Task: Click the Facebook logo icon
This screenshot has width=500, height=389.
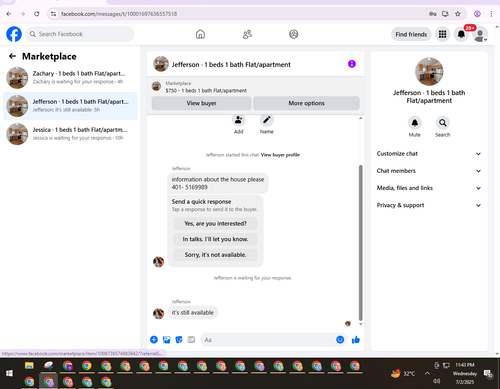Action: pyautogui.click(x=14, y=34)
